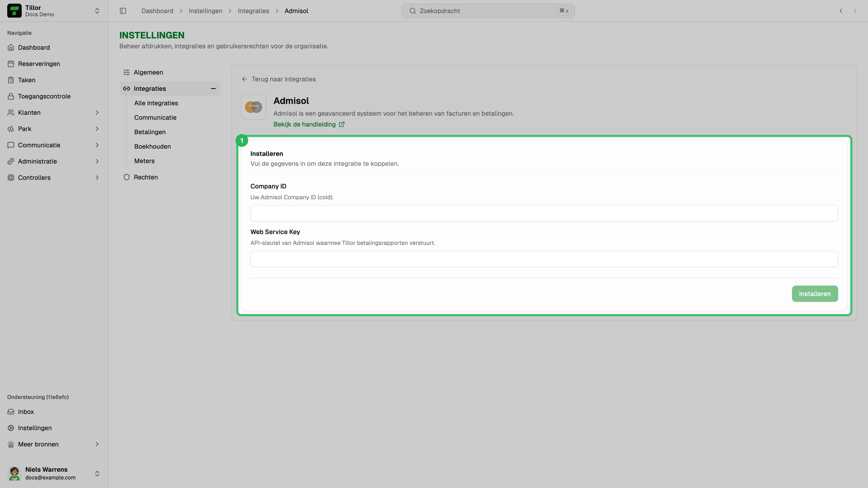Viewport: 868px width, 488px height.
Task: Open Integraties in the breadcrumb
Action: tap(253, 11)
